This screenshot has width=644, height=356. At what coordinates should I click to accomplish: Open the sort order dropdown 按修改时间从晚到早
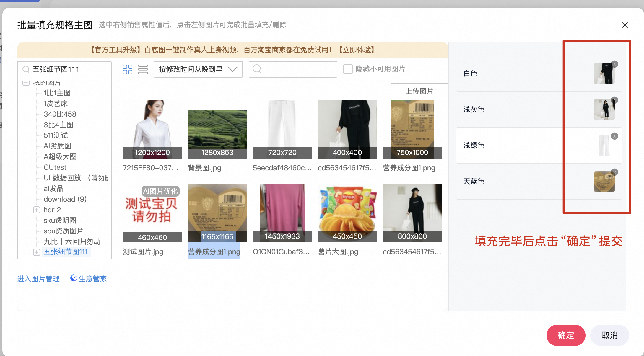[x=198, y=69]
